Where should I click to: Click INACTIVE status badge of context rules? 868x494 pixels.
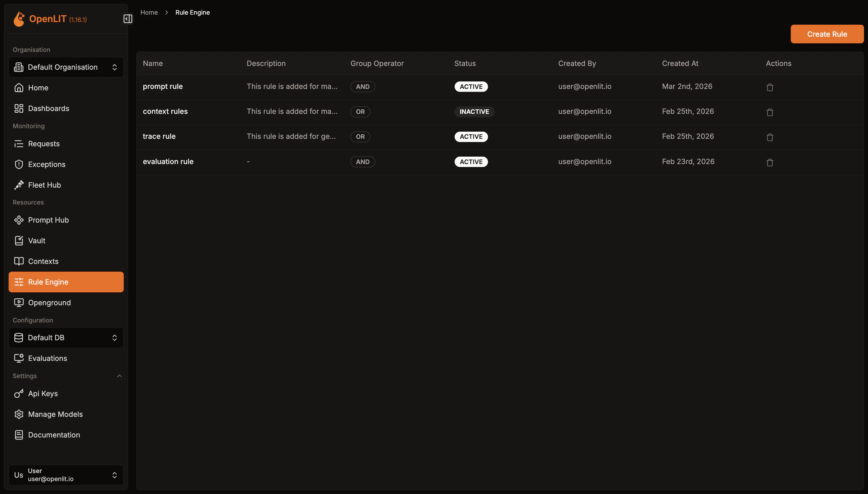(474, 112)
